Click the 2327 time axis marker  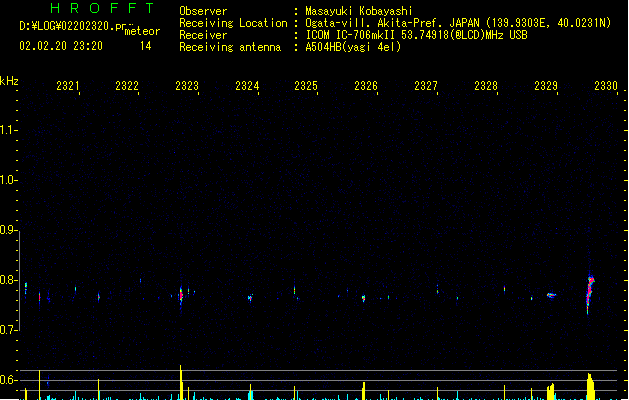coord(426,86)
